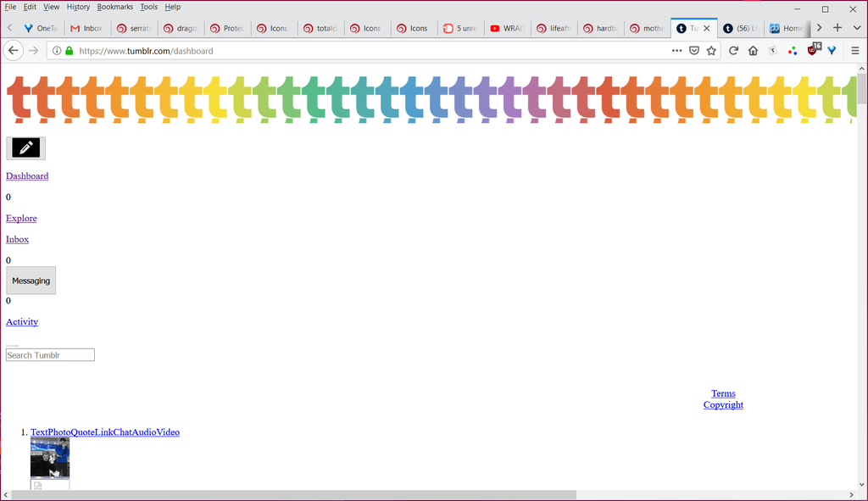Image resolution: width=868 pixels, height=501 pixels.
Task: Open the Help menu
Action: tap(173, 7)
